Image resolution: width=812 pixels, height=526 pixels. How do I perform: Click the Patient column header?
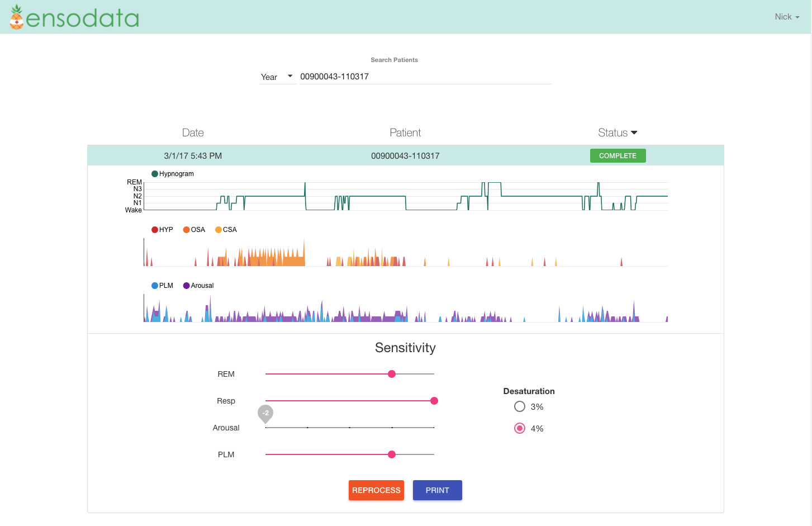pyautogui.click(x=405, y=132)
